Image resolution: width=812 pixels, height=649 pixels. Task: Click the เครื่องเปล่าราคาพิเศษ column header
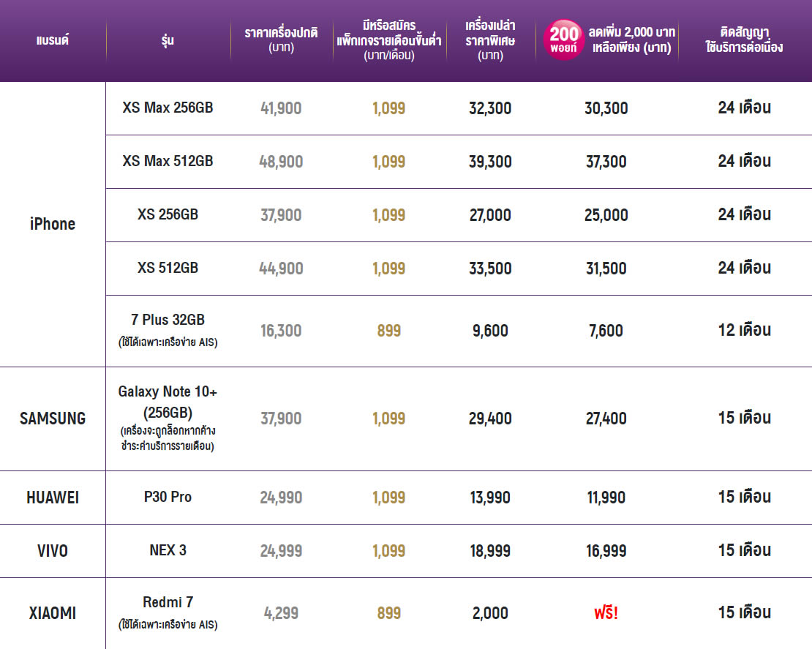click(490, 40)
